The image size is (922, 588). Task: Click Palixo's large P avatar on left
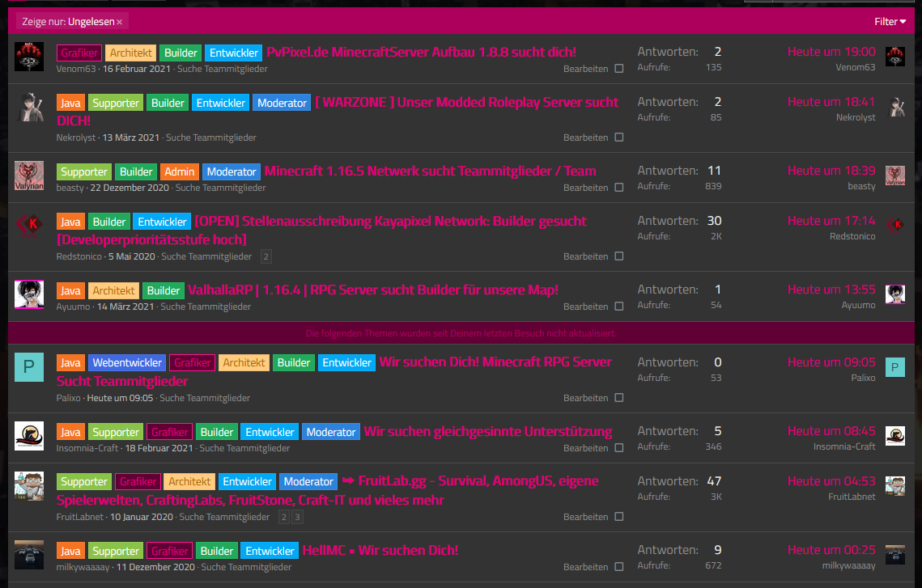tap(29, 367)
